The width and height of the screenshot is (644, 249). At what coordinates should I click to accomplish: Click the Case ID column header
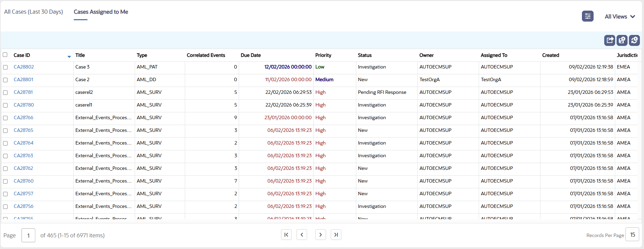click(22, 55)
